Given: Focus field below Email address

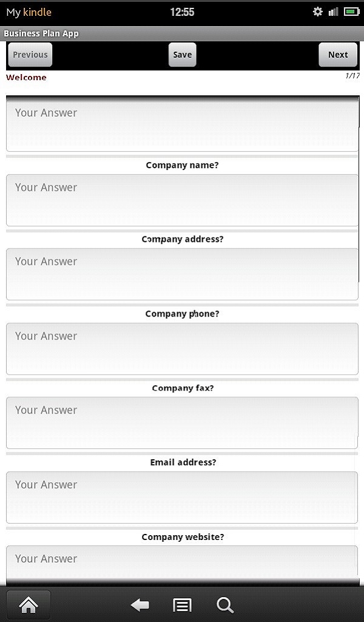Looking at the screenshot, I should click(x=182, y=497).
